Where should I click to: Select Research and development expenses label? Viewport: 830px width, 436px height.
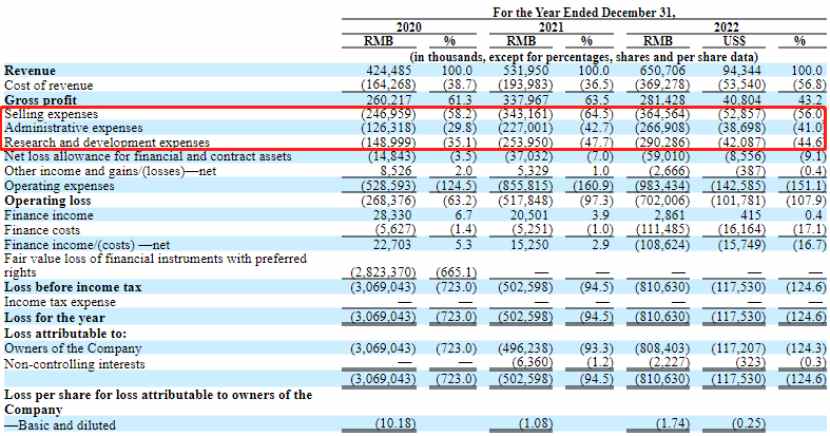107,142
